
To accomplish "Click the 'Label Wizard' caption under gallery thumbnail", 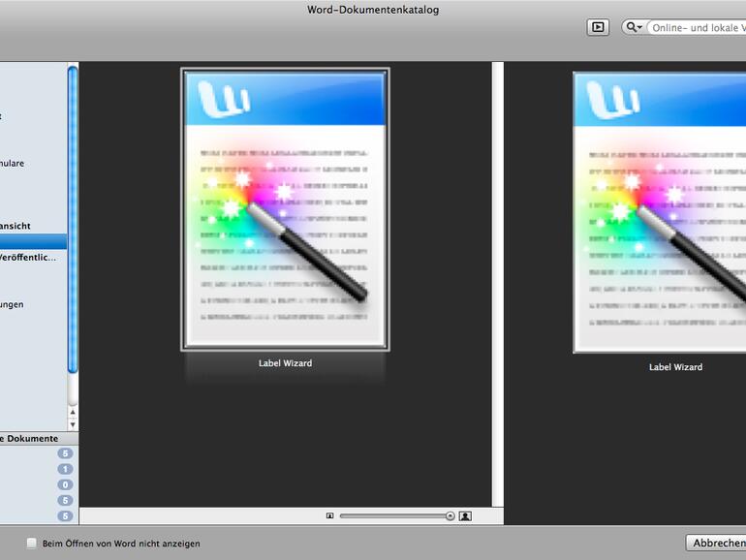I will coord(286,363).
